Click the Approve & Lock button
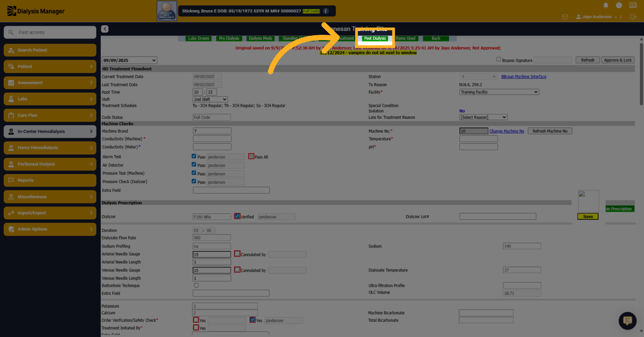This screenshot has height=337, width=644. [x=618, y=60]
